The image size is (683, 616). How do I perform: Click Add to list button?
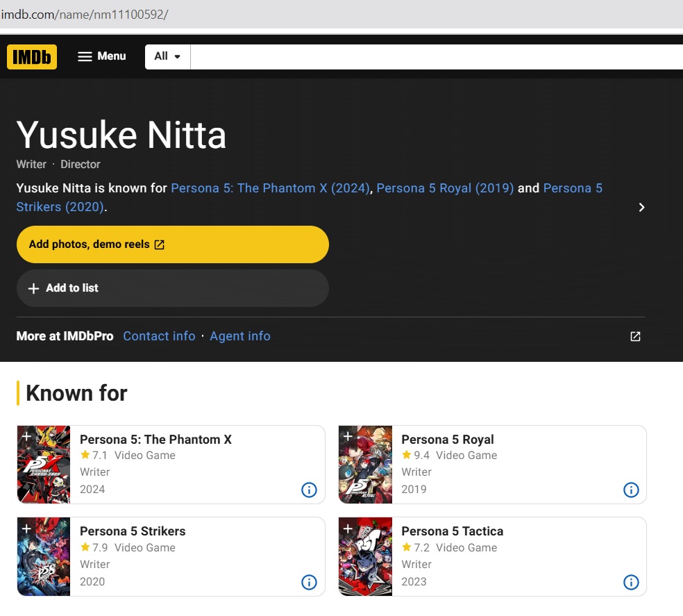click(173, 288)
